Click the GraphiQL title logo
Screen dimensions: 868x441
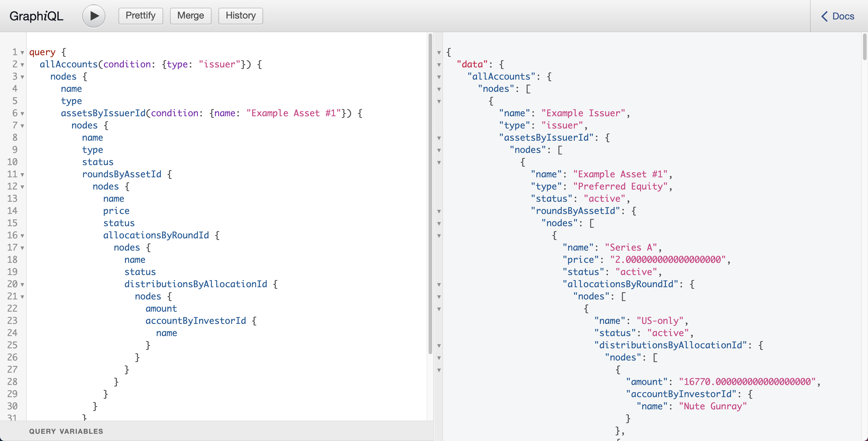(x=36, y=16)
